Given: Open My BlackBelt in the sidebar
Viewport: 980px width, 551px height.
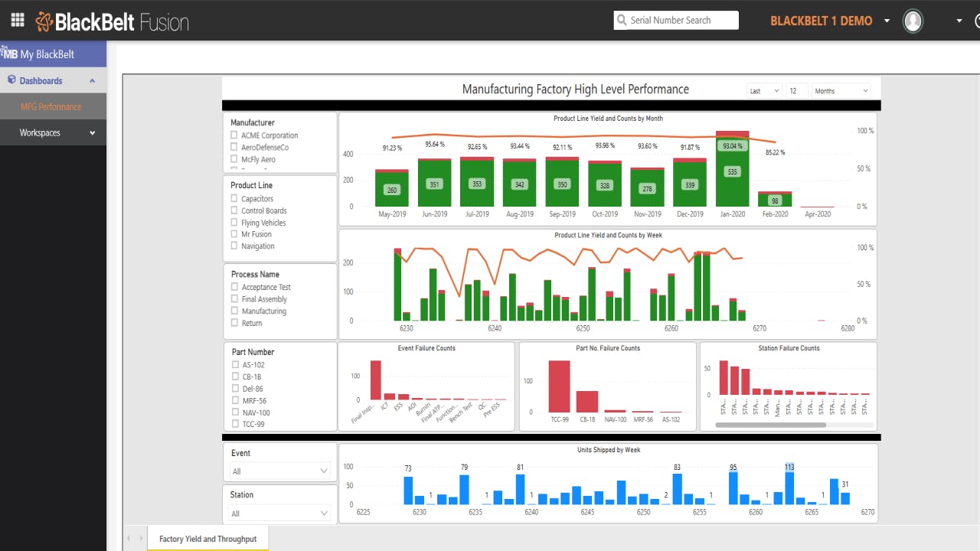Looking at the screenshot, I should point(53,54).
